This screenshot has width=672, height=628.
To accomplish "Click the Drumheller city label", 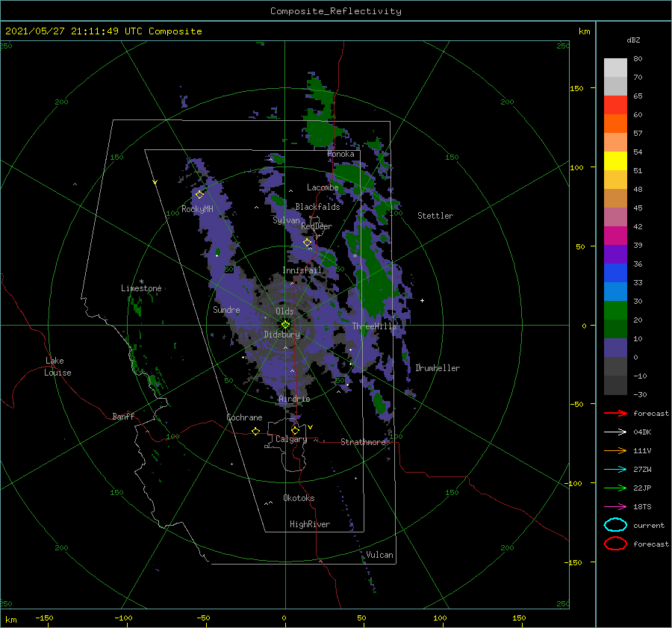I will coord(438,368).
